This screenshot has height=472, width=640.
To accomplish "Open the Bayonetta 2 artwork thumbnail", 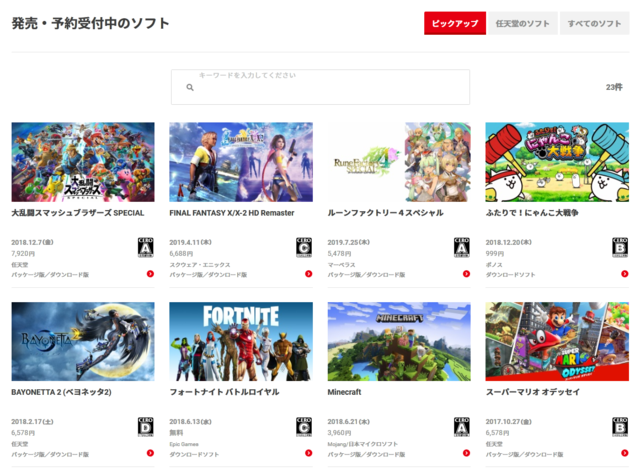I will click(83, 341).
